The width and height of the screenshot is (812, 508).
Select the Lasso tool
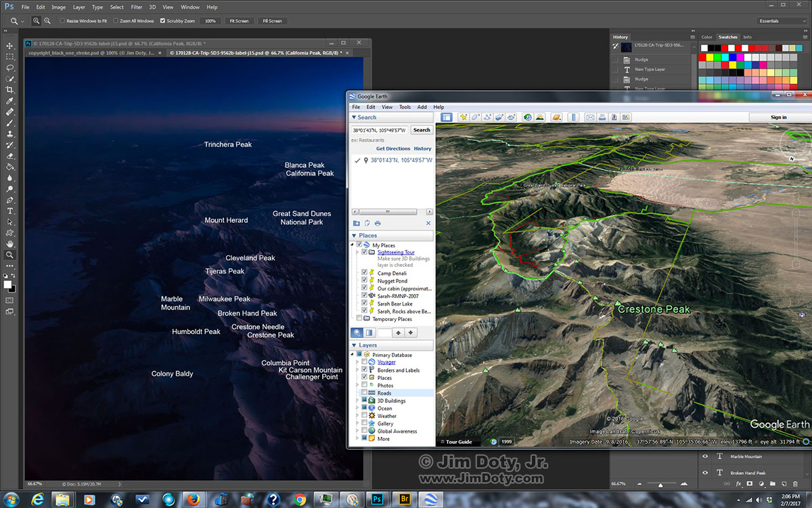point(9,68)
